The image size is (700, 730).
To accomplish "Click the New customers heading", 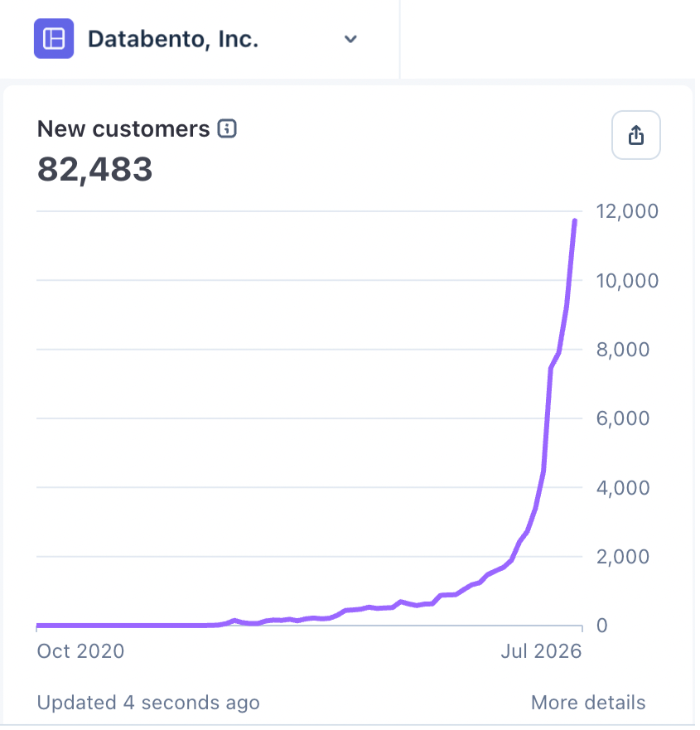I will tap(123, 129).
